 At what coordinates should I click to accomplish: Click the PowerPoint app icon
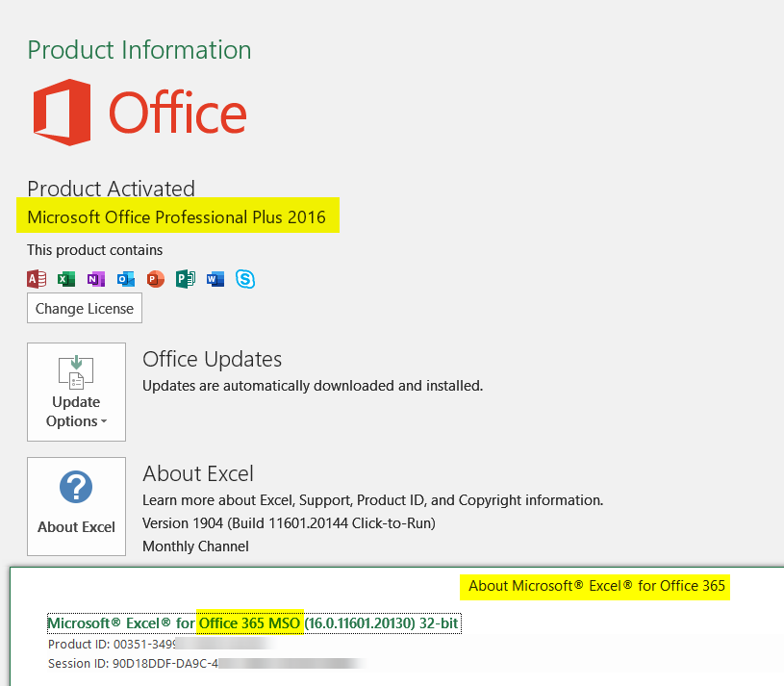[x=156, y=278]
